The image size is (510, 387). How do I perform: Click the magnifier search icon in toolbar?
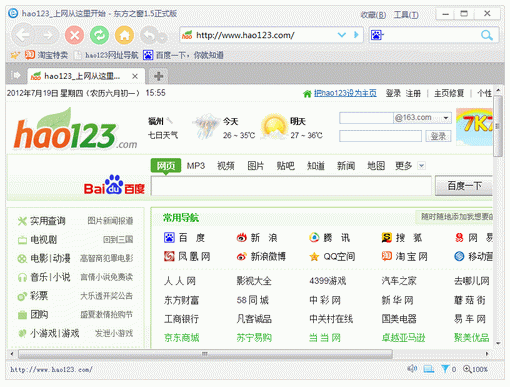tap(487, 35)
